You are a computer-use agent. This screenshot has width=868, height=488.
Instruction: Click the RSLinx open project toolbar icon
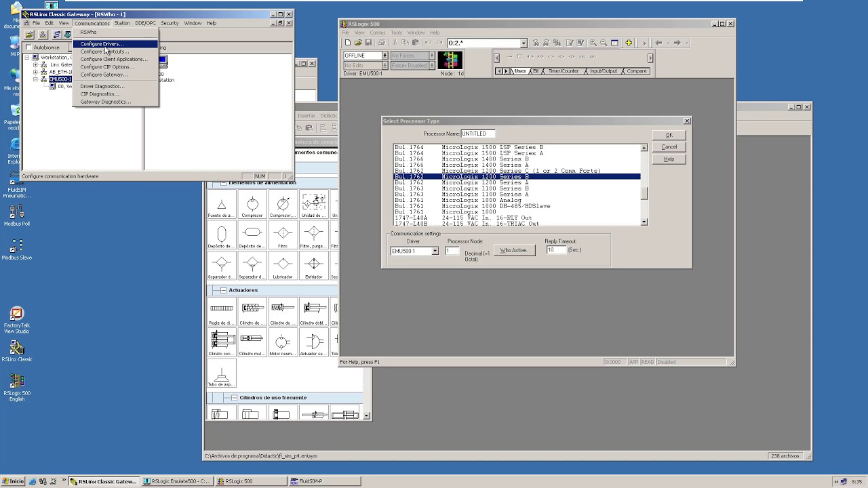[29, 35]
